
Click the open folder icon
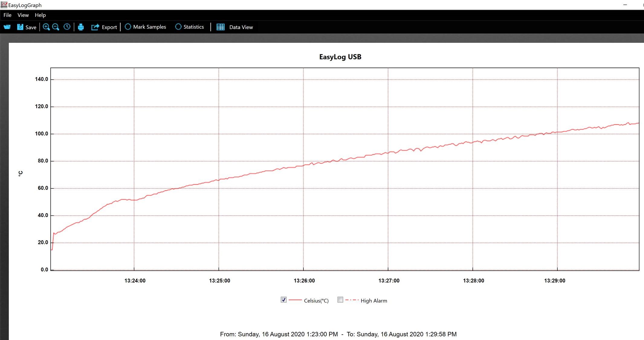(7, 27)
